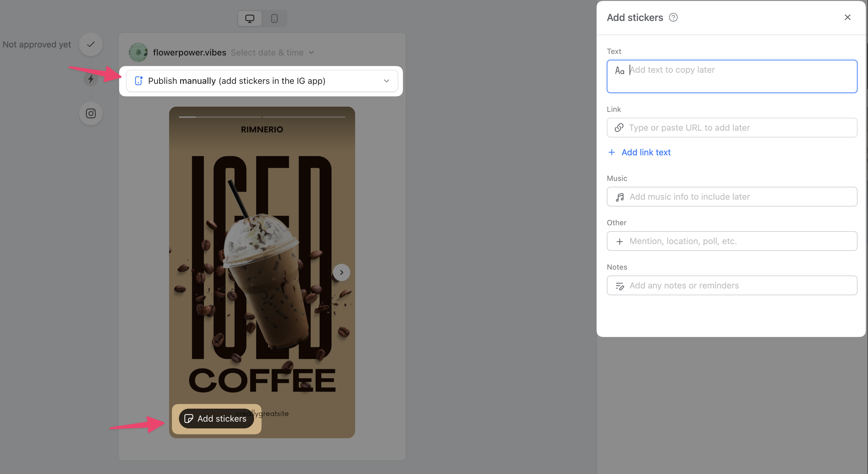The height and width of the screenshot is (474, 868).
Task: Click the Add stickers button on story
Action: pyautogui.click(x=216, y=419)
